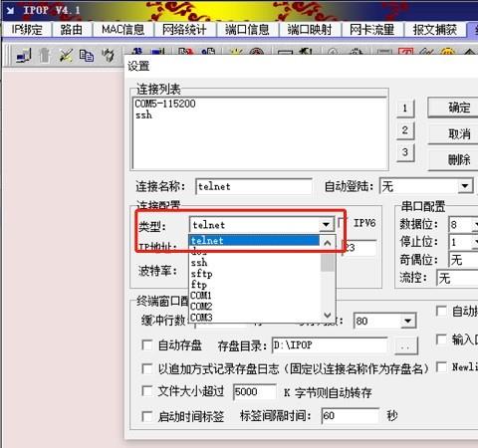Enable the IPV6 checkbox
478x448 pixels.
pos(343,223)
